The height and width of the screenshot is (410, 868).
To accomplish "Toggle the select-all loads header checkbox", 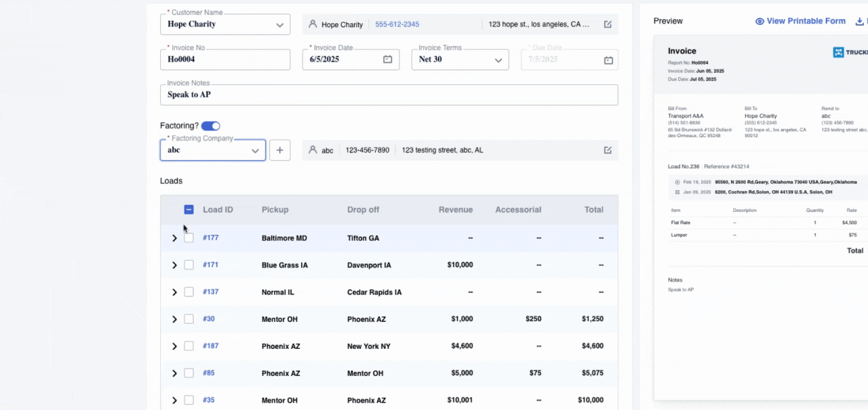I will point(189,210).
